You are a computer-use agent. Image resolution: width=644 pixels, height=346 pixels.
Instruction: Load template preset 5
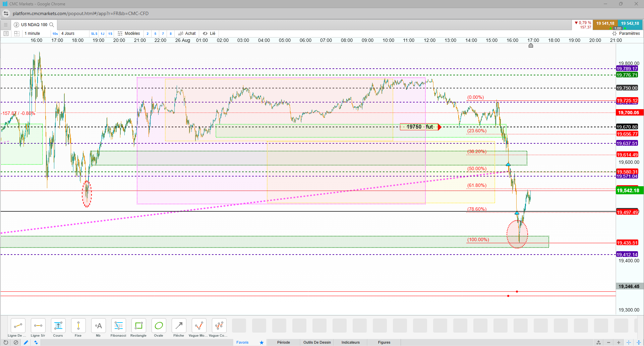[155, 33]
